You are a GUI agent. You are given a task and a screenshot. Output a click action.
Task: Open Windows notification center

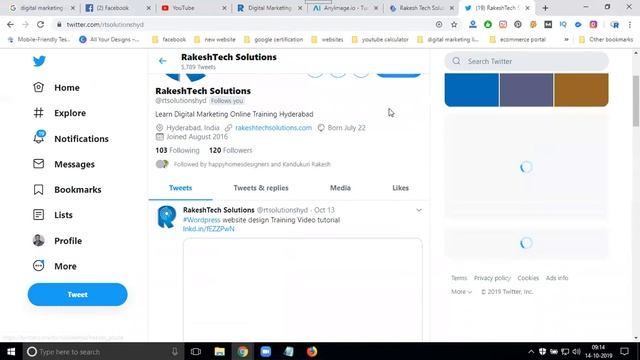(x=624, y=351)
